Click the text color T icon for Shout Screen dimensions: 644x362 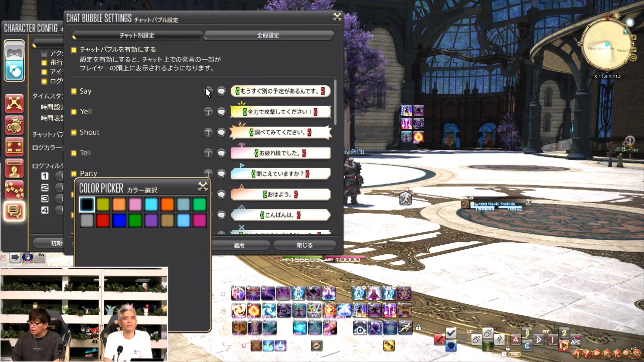tap(208, 132)
